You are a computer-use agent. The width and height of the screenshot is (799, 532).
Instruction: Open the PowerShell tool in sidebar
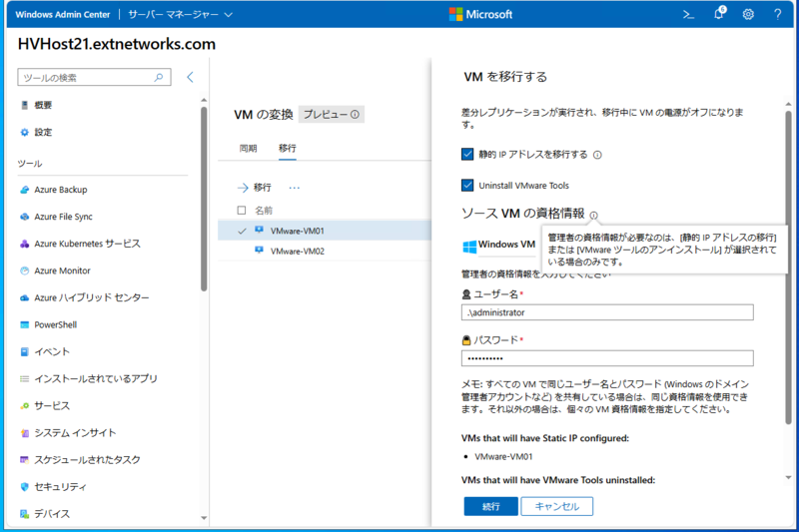coord(55,324)
